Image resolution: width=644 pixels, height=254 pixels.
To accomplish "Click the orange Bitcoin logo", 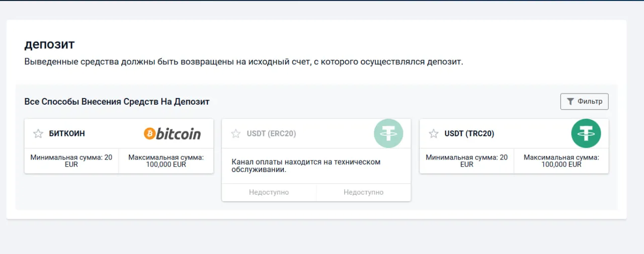I will (x=172, y=133).
